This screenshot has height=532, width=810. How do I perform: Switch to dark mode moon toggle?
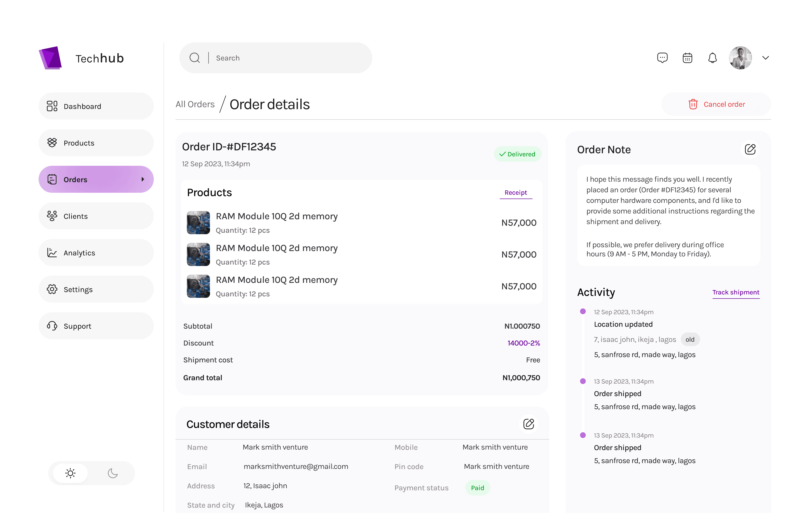(113, 473)
